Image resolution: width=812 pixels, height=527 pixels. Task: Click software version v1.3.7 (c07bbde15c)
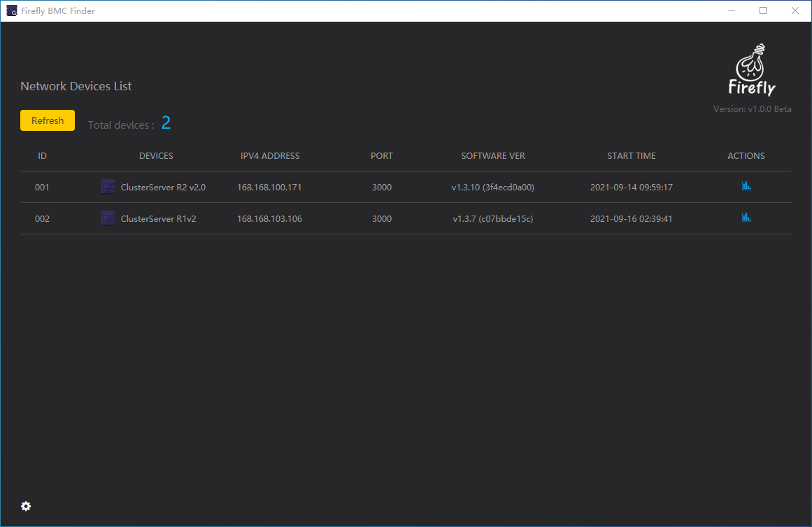pyautogui.click(x=493, y=218)
